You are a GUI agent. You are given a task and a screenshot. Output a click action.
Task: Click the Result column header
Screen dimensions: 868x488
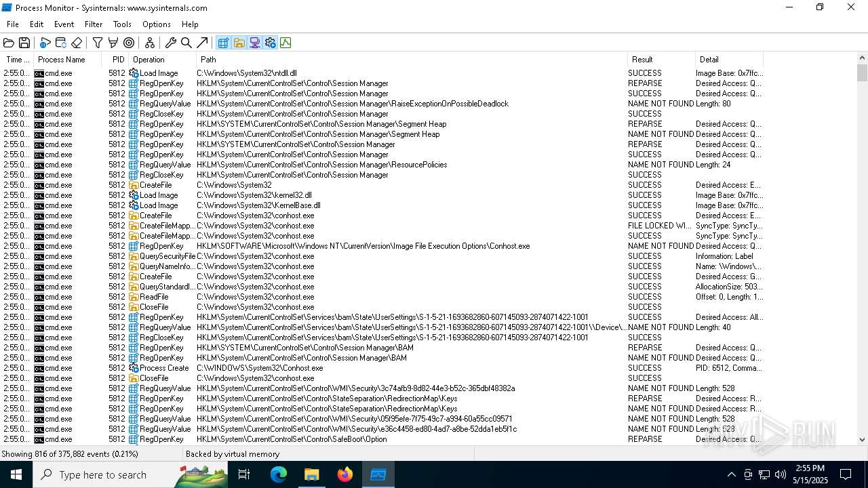coord(661,60)
